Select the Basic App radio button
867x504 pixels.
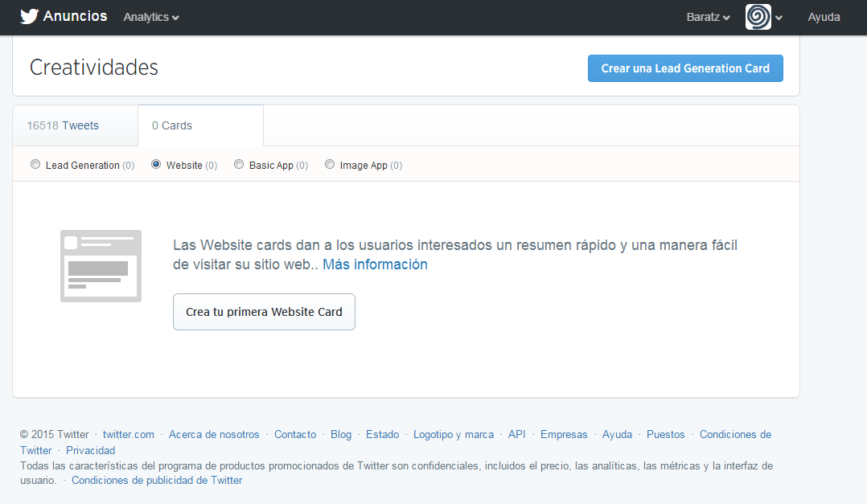(239, 164)
